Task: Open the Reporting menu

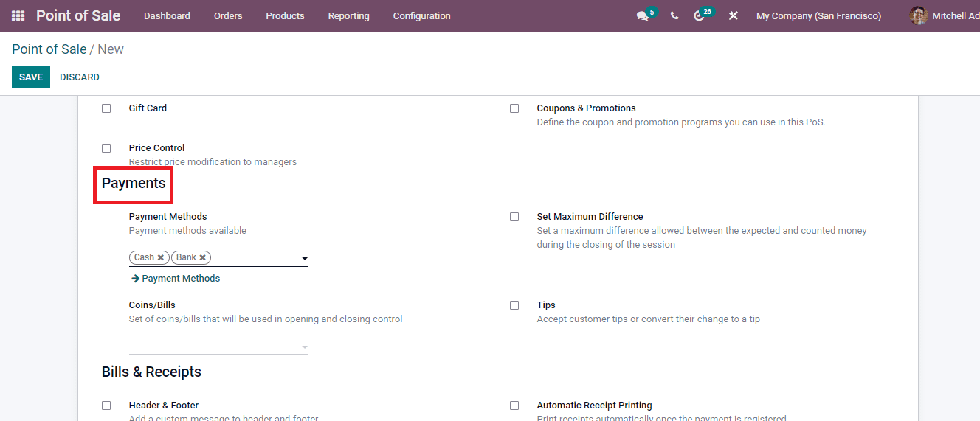Action: pos(348,16)
